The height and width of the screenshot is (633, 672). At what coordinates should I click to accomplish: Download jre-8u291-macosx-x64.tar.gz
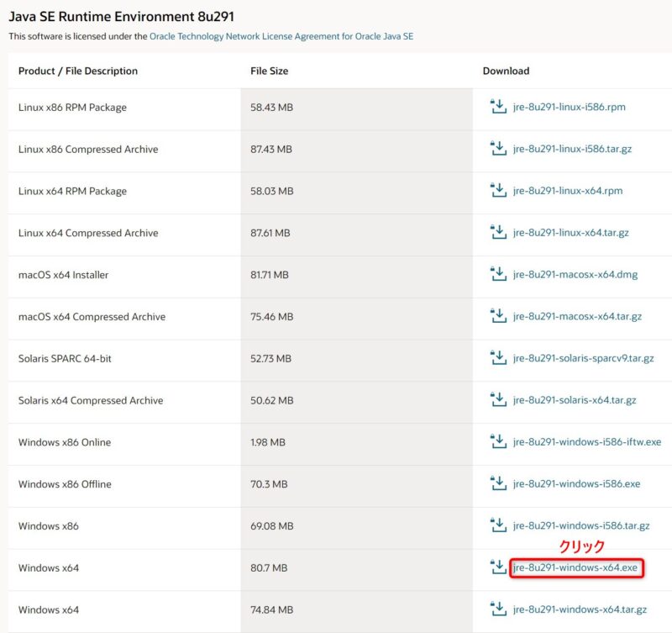[x=577, y=316]
